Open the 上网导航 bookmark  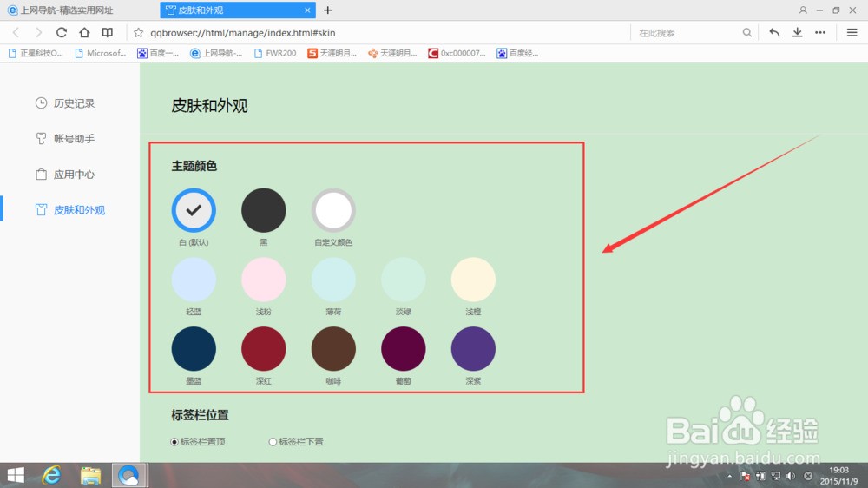click(216, 53)
